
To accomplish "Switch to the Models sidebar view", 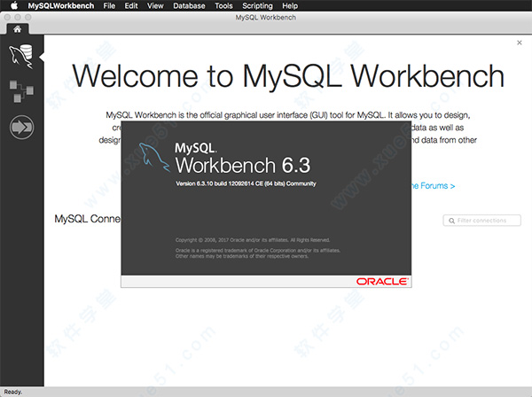I will [19, 89].
